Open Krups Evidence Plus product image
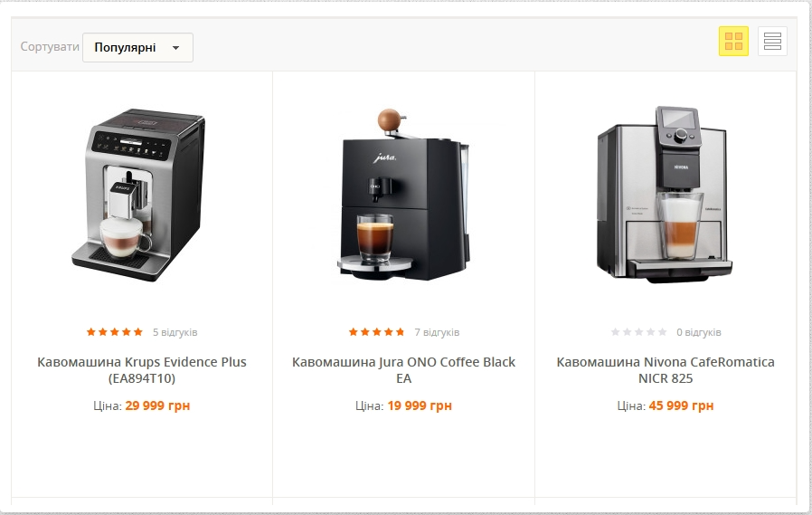The height and width of the screenshot is (515, 812). (x=138, y=195)
